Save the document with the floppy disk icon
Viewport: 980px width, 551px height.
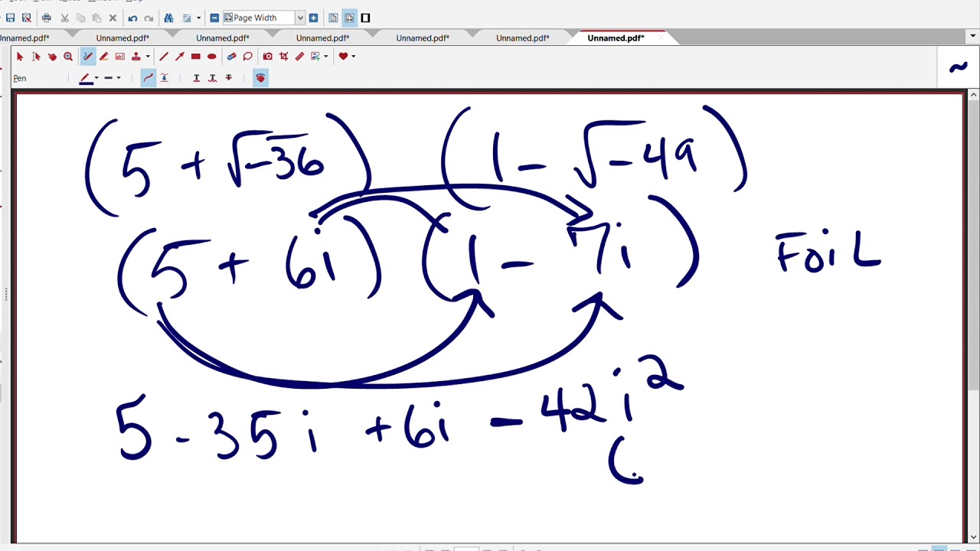pyautogui.click(x=11, y=18)
